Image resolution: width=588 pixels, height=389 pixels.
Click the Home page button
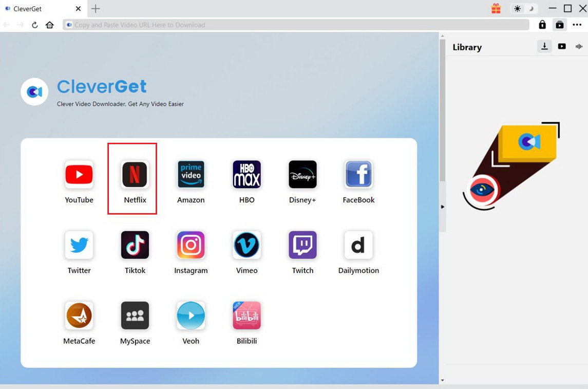click(50, 25)
